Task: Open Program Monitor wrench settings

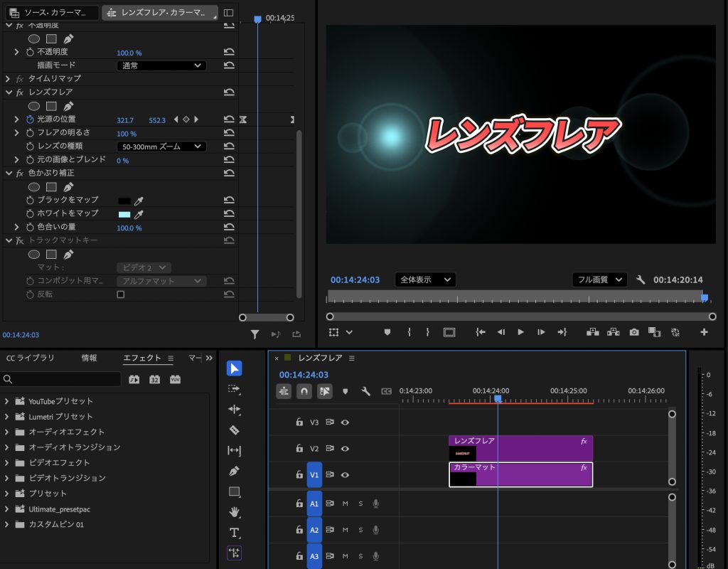Action: click(x=640, y=280)
